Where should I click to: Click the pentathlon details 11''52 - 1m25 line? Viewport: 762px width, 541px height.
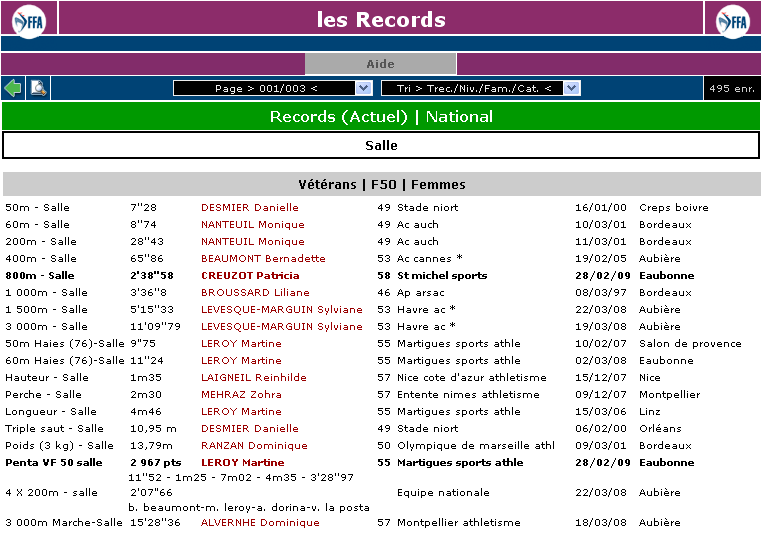click(x=241, y=478)
